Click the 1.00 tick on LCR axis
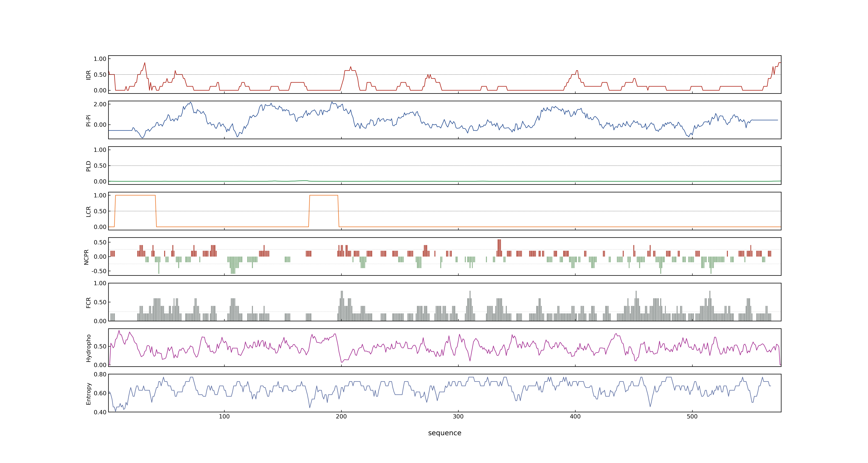The height and width of the screenshot is (463, 868). tap(100, 195)
